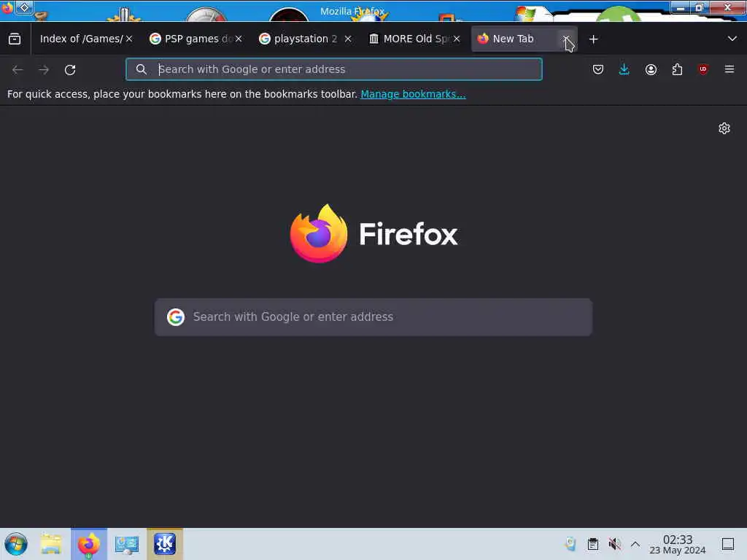Go back one page
This screenshot has height=560, width=747.
18,69
